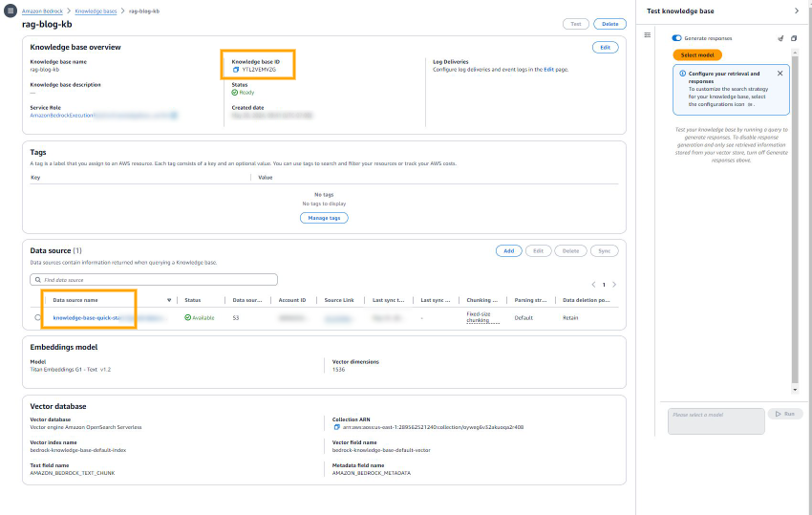The image size is (812, 515).
Task: Sort by Data source name arrow
Action: tap(169, 301)
